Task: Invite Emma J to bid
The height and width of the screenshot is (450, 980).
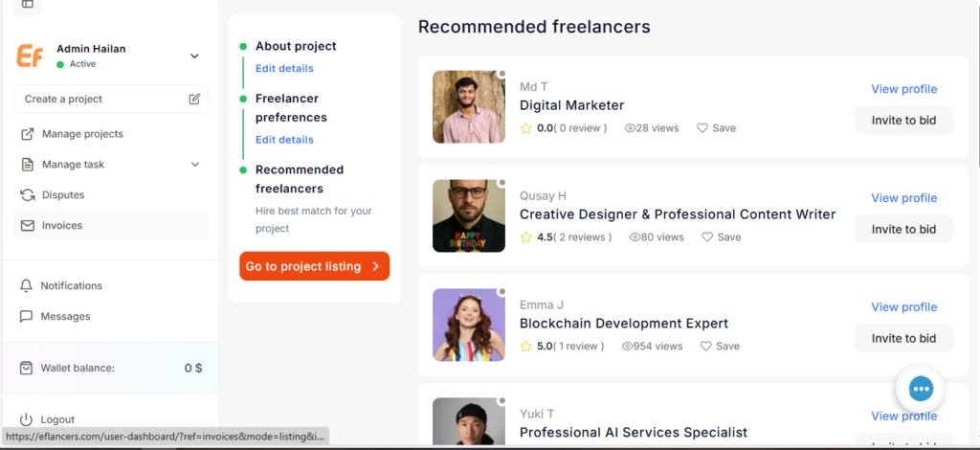Action: (902, 338)
